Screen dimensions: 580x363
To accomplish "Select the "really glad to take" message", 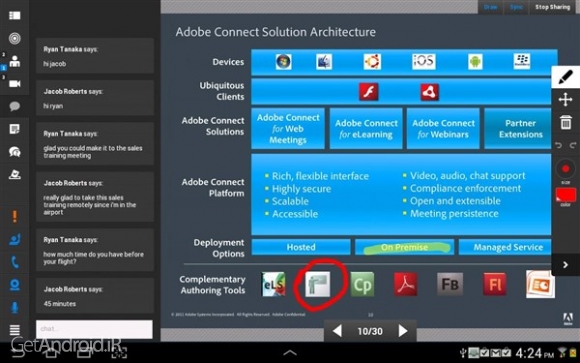I will point(95,197).
